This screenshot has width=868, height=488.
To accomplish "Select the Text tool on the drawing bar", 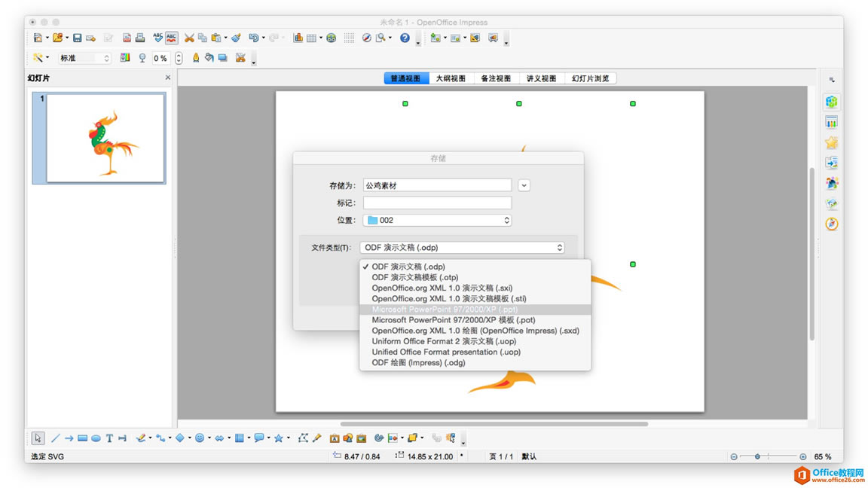I will [110, 438].
